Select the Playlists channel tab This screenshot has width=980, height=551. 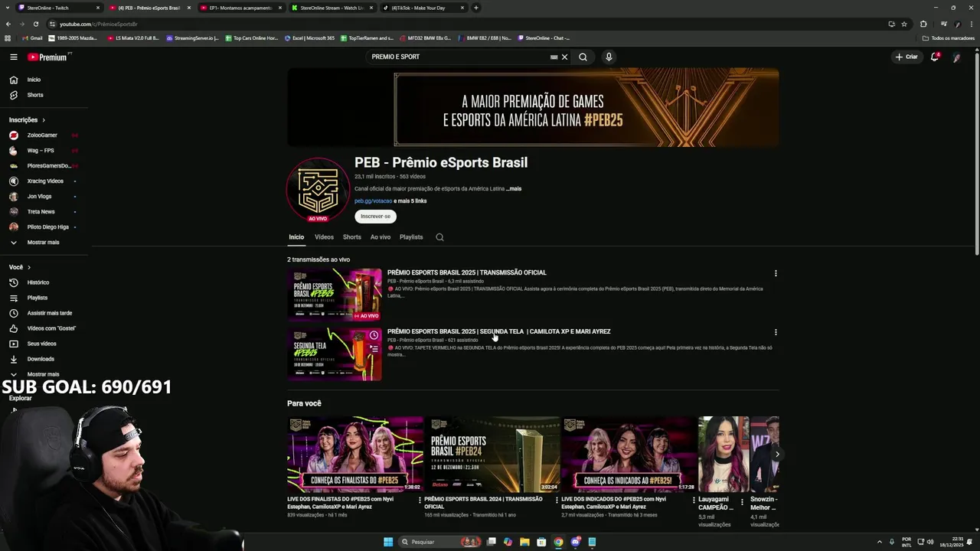(x=411, y=237)
